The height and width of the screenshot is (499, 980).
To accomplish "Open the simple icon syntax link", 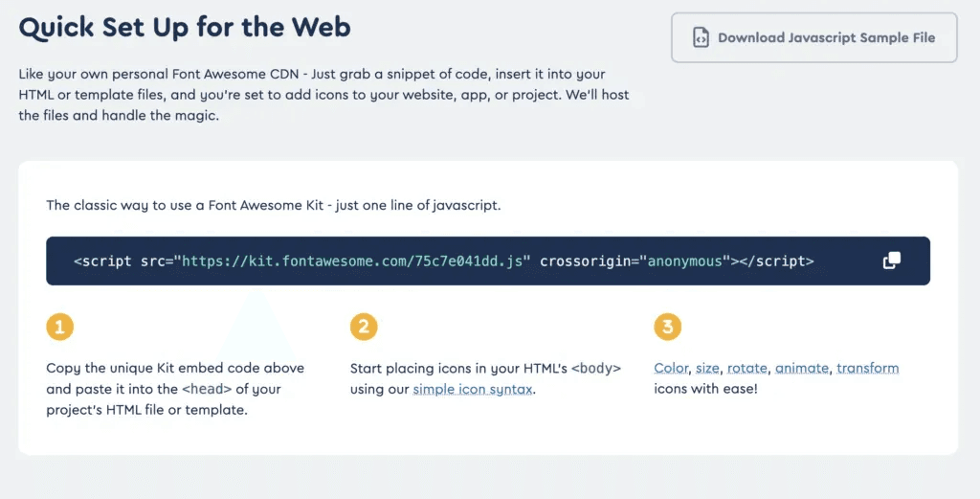I will coord(473,389).
